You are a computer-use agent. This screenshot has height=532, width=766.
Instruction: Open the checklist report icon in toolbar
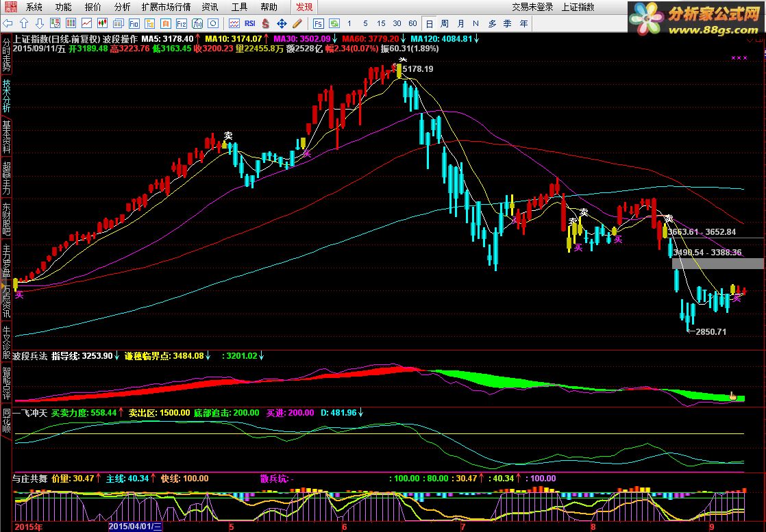click(x=55, y=23)
